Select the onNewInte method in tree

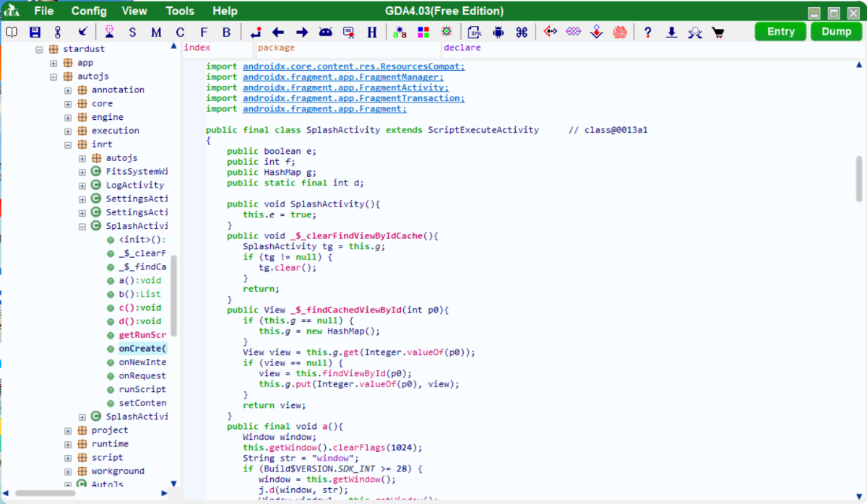click(x=142, y=362)
